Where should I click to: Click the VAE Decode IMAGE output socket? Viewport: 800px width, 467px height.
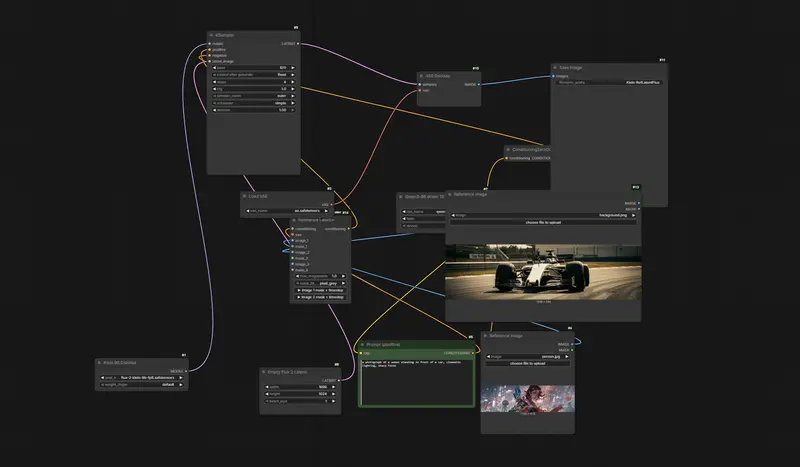(x=479, y=85)
